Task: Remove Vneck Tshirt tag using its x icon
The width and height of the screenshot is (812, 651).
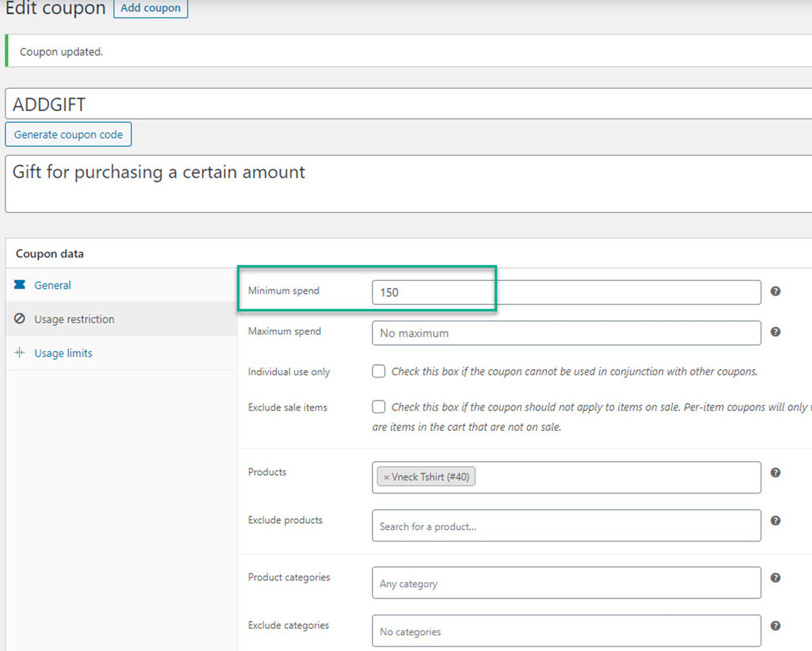Action: click(386, 478)
